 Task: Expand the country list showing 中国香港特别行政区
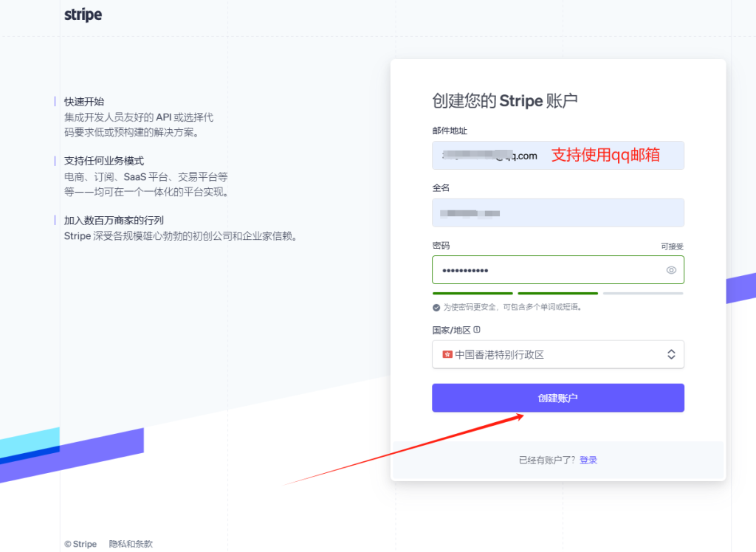click(557, 354)
